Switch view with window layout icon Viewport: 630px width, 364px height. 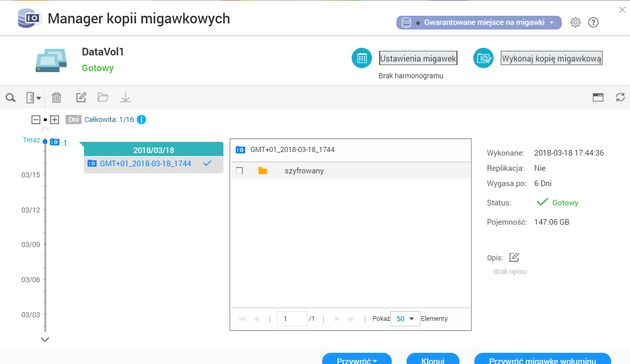pos(598,97)
